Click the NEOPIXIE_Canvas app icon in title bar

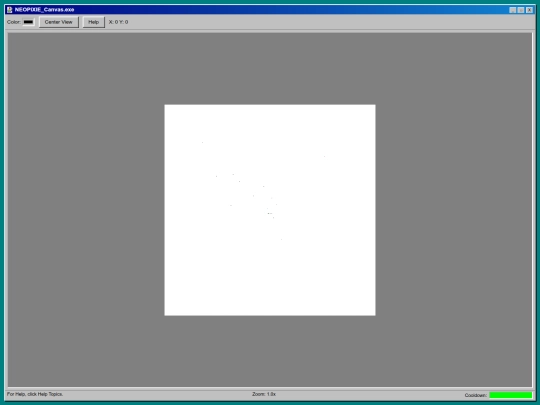point(10,10)
